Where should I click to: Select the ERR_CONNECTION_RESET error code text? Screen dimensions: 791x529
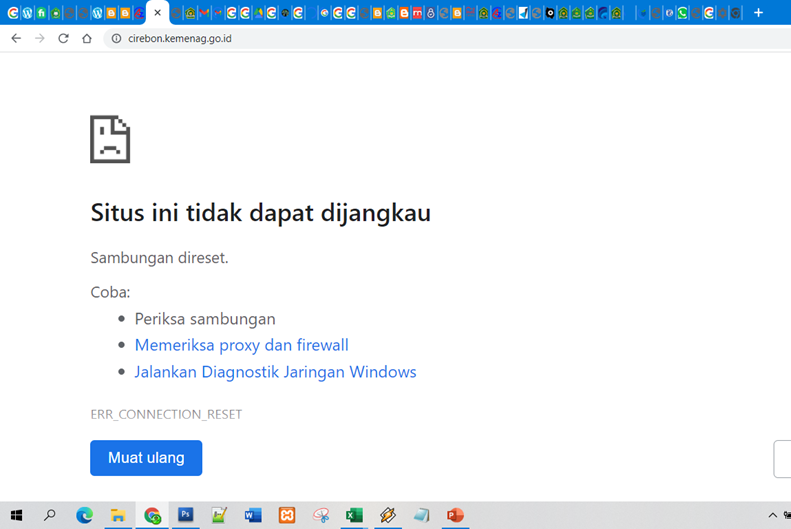coord(166,414)
